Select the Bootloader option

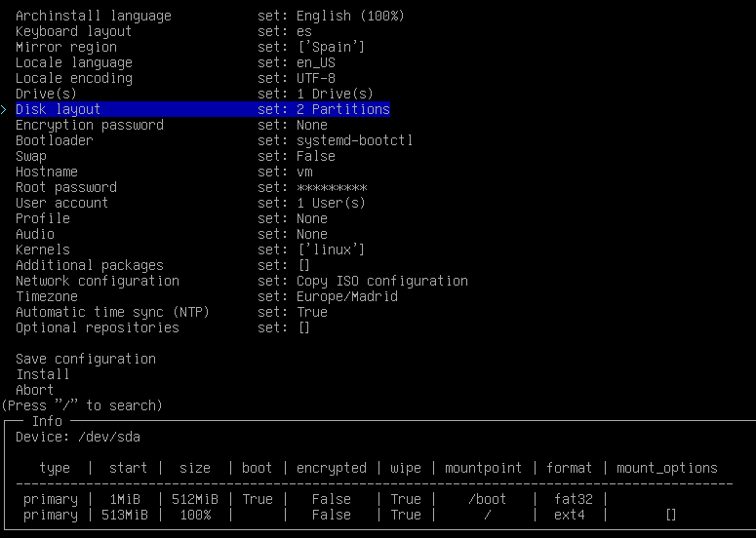click(x=54, y=140)
